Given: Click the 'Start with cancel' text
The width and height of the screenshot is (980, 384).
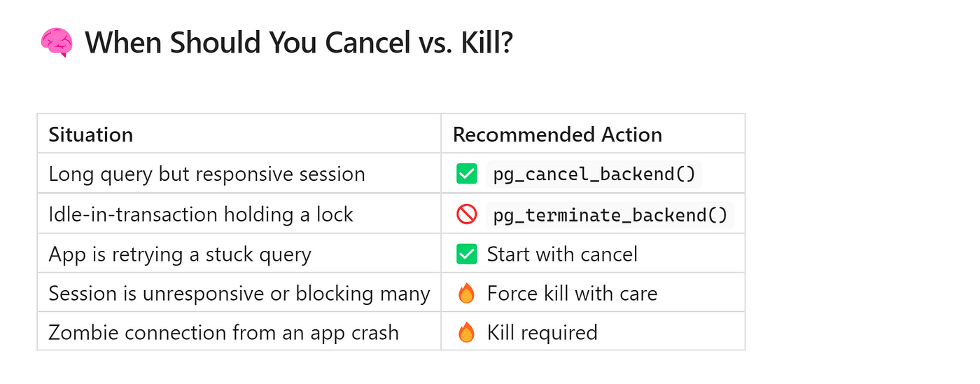Looking at the screenshot, I should tap(562, 254).
